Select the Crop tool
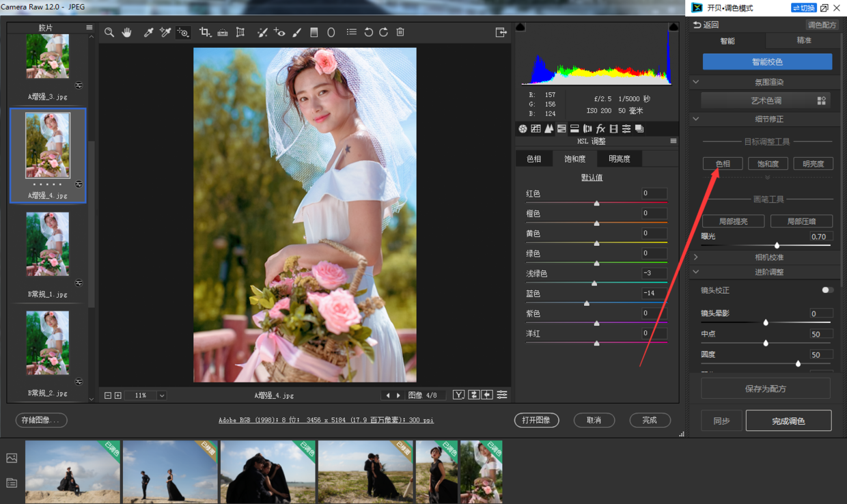This screenshot has width=847, height=504. click(205, 32)
